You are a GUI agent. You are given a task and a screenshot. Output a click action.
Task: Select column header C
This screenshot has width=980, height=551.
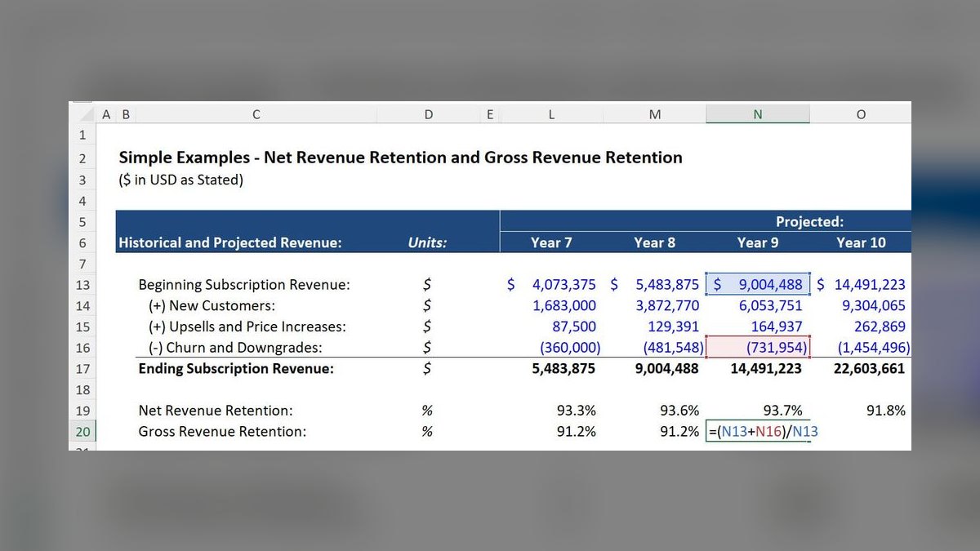click(x=256, y=115)
